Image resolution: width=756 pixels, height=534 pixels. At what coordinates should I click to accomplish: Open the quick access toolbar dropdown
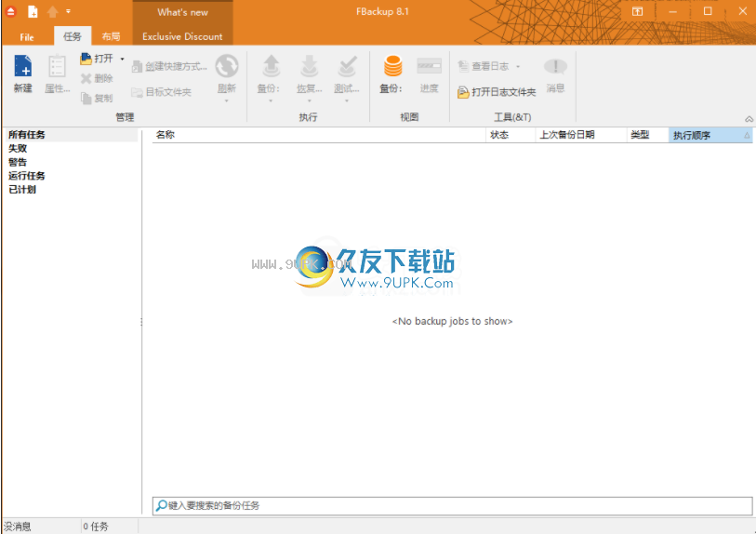tap(68, 11)
